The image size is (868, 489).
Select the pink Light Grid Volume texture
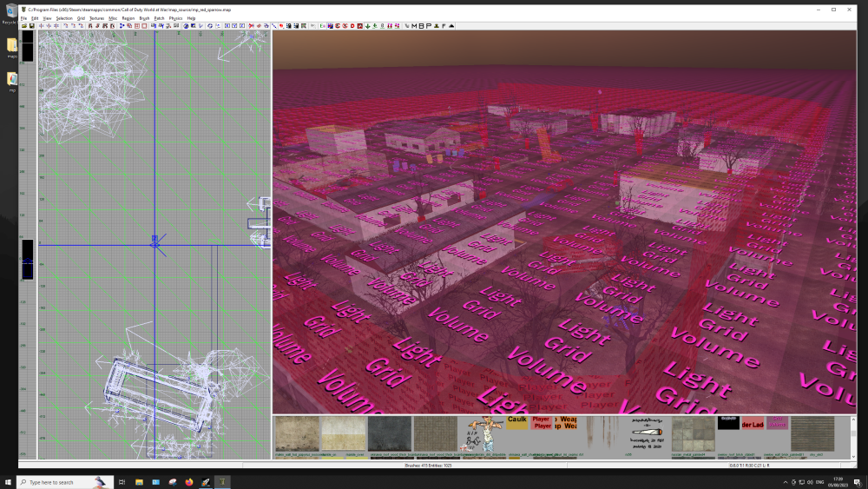click(777, 422)
